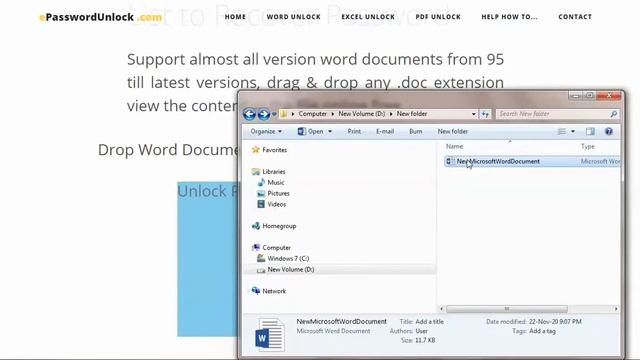The image size is (640, 360).
Task: Open HELP HOW TO... in website navigation
Action: (509, 17)
